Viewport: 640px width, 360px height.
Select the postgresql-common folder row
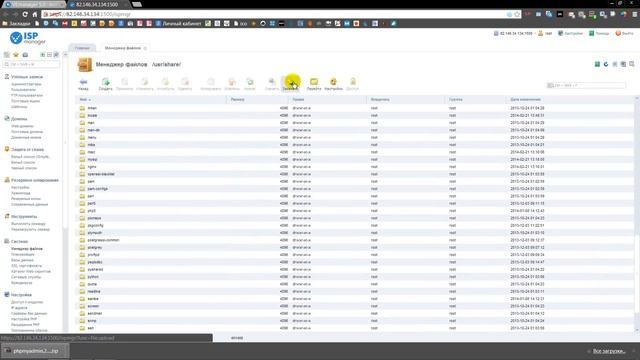(355, 240)
